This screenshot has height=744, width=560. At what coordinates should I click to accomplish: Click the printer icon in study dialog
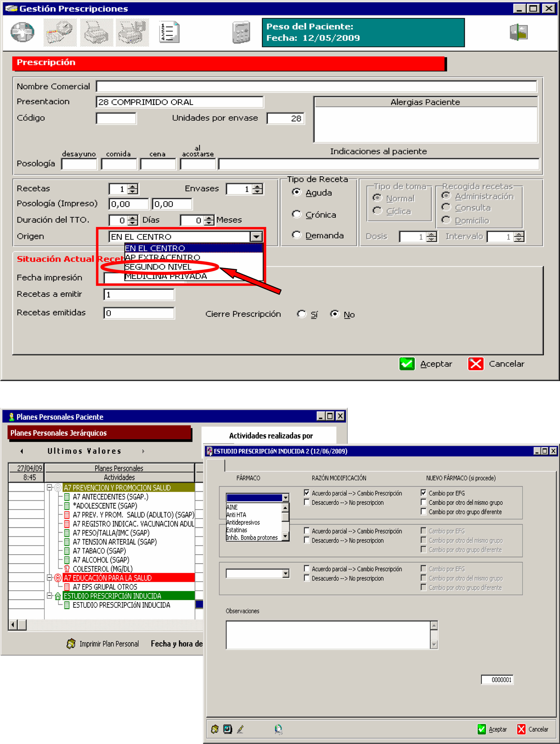[x=214, y=729]
